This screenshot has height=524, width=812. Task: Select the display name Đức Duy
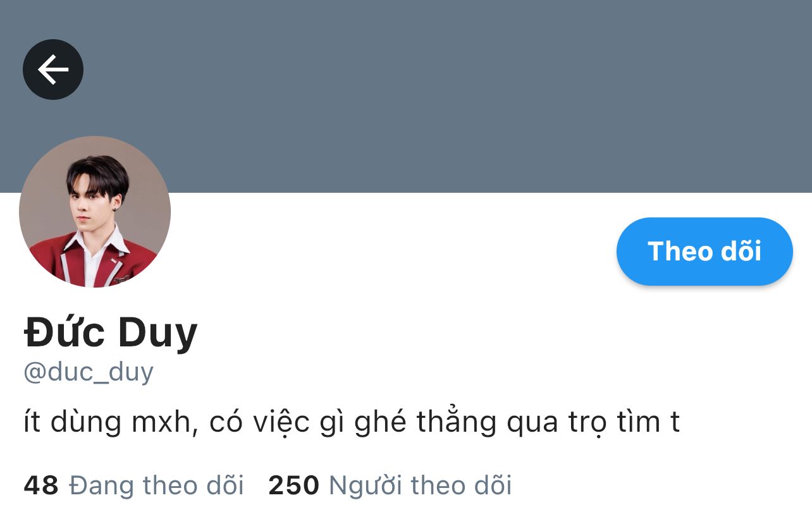click(x=111, y=333)
